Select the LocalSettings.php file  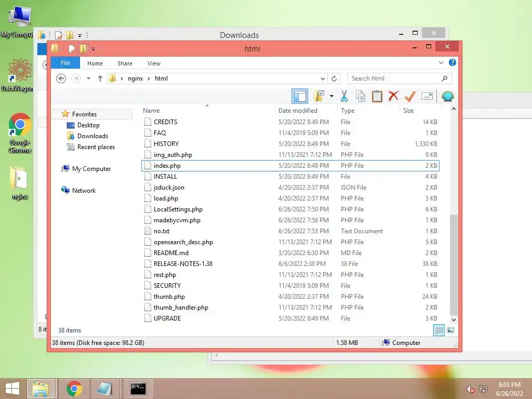click(290, 209)
